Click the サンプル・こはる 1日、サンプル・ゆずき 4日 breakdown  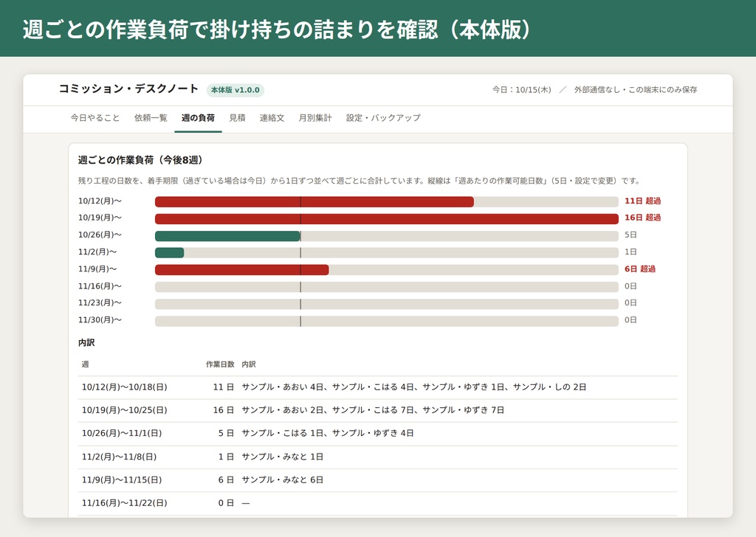tap(328, 434)
